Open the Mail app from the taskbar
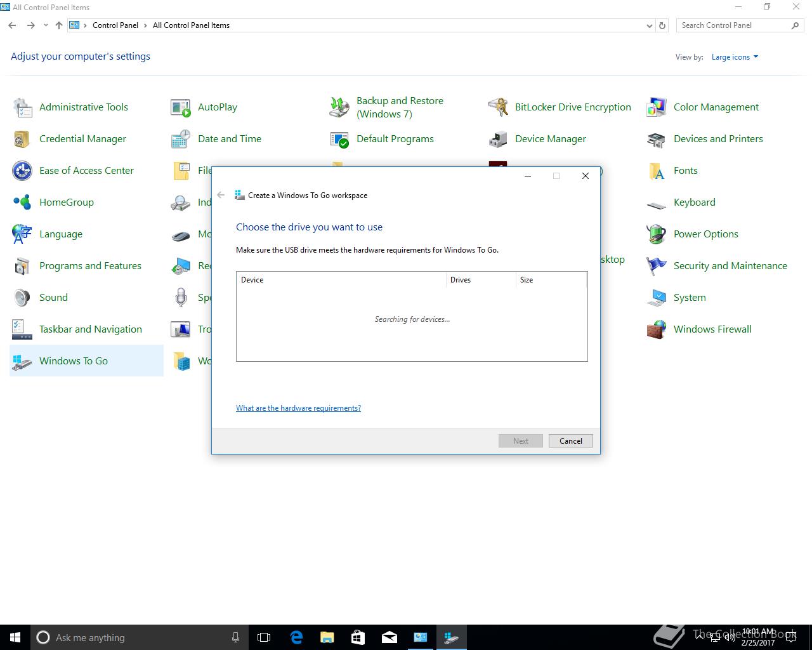 click(x=389, y=637)
